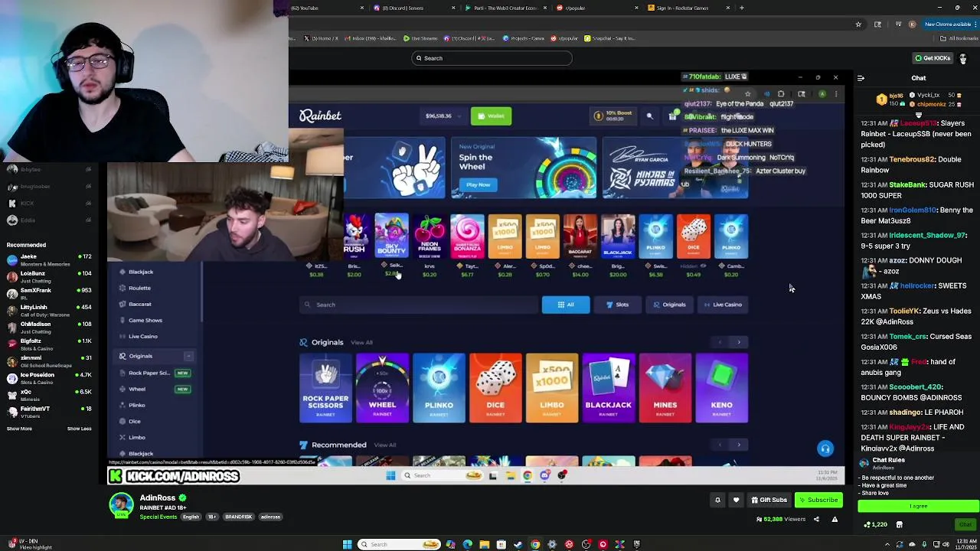Open the blue live support headset icon
Image resolution: width=980 pixels, height=551 pixels.
[825, 448]
